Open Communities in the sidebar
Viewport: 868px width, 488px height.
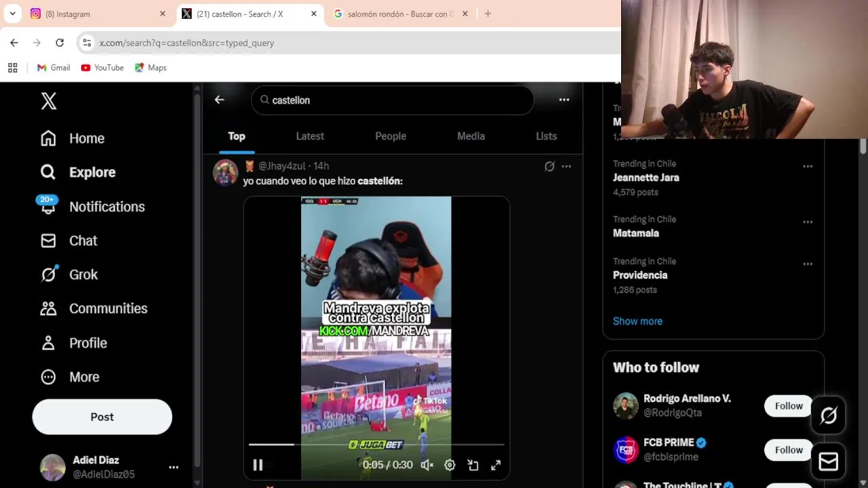pyautogui.click(x=94, y=308)
